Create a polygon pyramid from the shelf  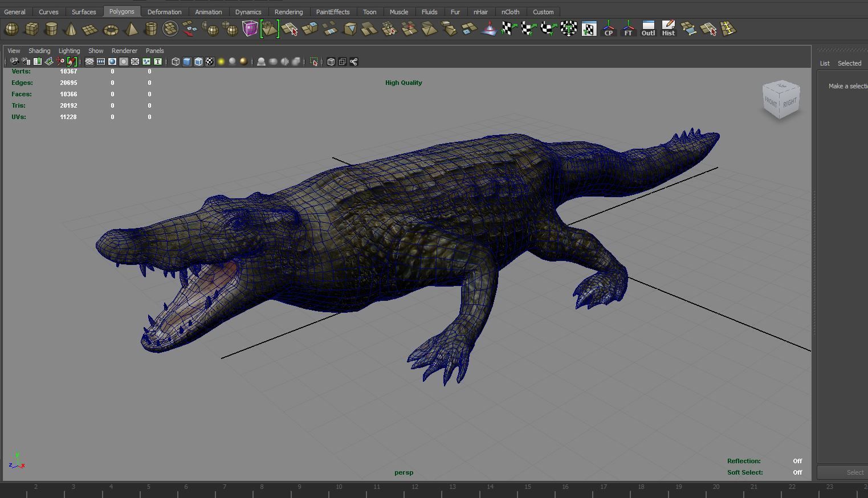[x=131, y=28]
